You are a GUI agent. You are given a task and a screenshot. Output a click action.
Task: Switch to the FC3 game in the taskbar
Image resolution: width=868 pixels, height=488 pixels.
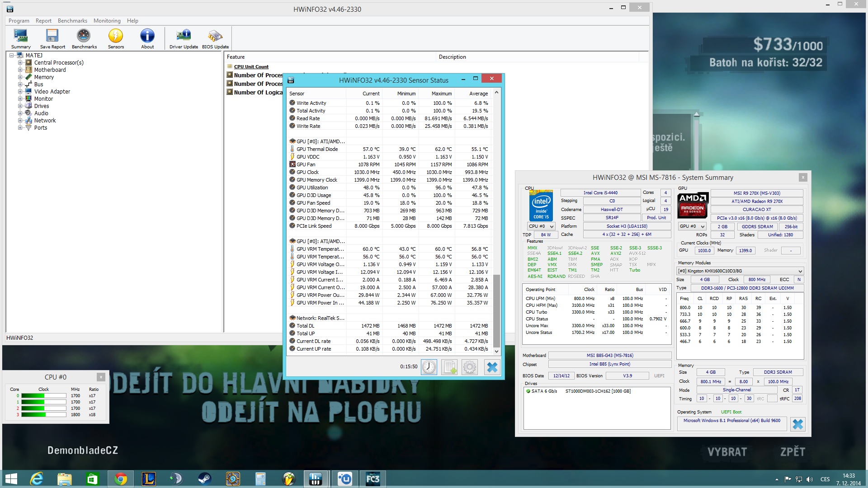(x=373, y=479)
